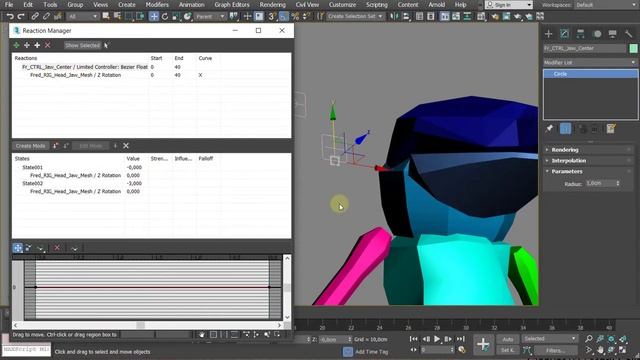Toggle the Percent Snap button
This screenshot has width=640, height=360.
click(x=295, y=16)
